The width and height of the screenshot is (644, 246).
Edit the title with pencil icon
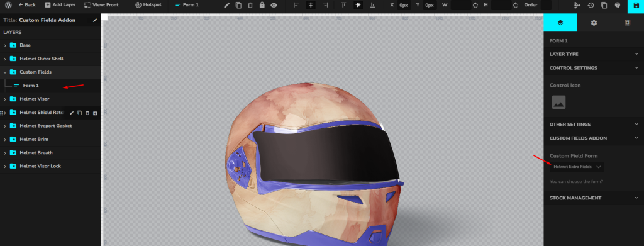pos(95,20)
